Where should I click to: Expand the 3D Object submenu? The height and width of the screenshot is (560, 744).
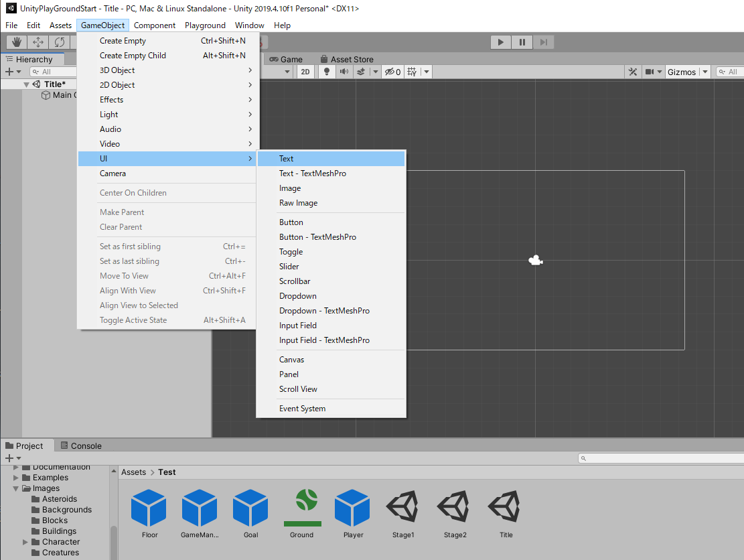click(x=167, y=70)
